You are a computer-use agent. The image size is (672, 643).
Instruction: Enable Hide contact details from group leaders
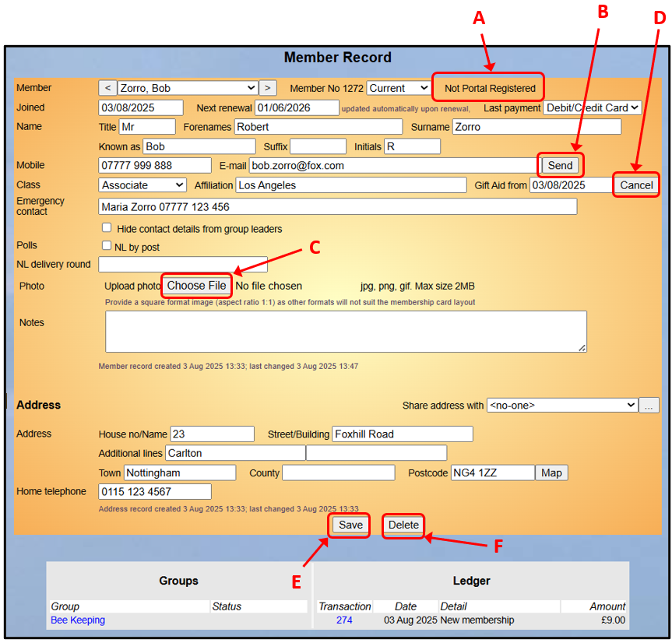[x=107, y=229]
